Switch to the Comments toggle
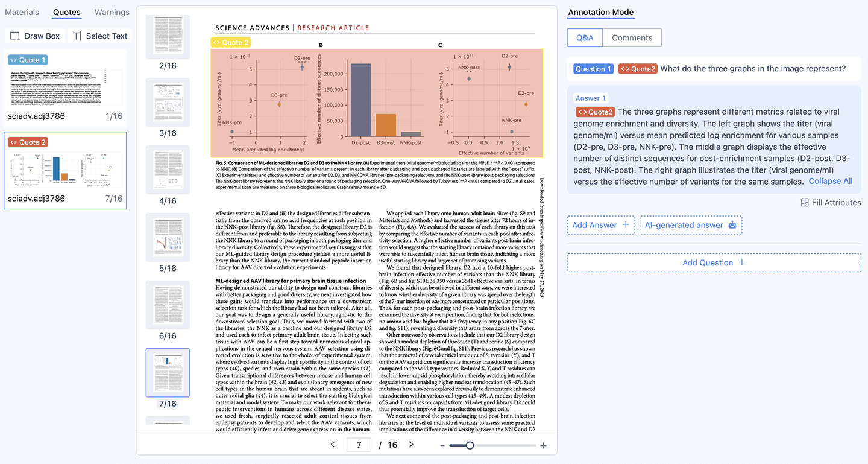Viewport: 868px width, 464px height. tap(632, 37)
